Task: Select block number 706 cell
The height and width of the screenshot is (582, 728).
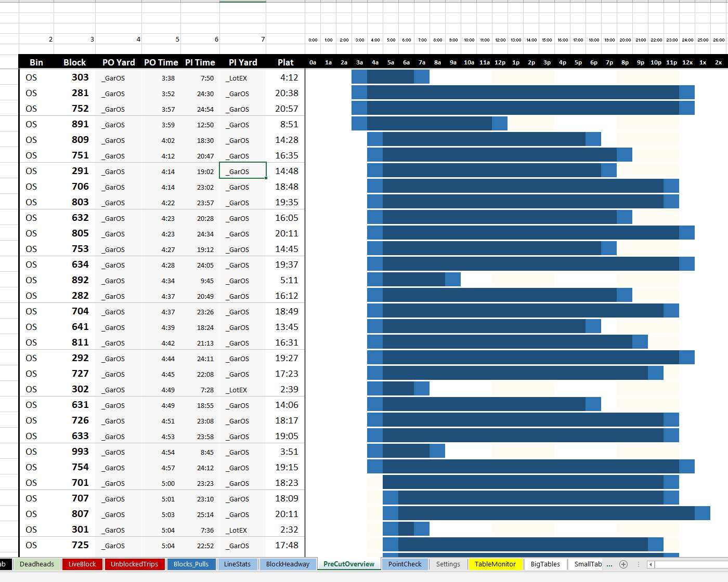Action: (75, 187)
